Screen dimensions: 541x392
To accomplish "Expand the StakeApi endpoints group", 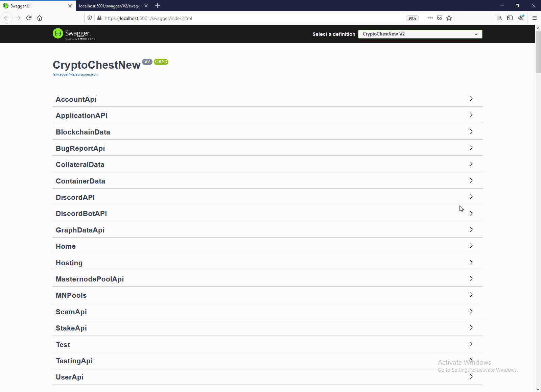I will coord(267,328).
